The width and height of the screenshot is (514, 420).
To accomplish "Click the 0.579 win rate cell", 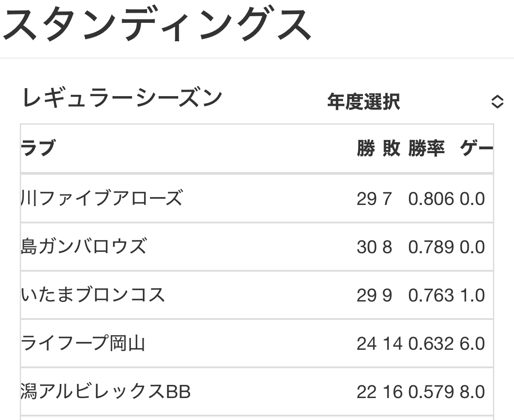I will click(431, 392).
